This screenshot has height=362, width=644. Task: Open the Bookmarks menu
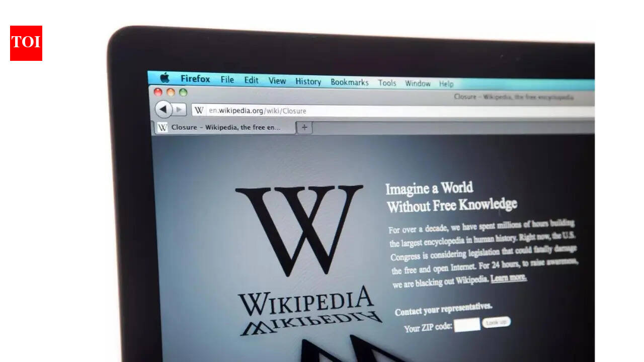[349, 82]
